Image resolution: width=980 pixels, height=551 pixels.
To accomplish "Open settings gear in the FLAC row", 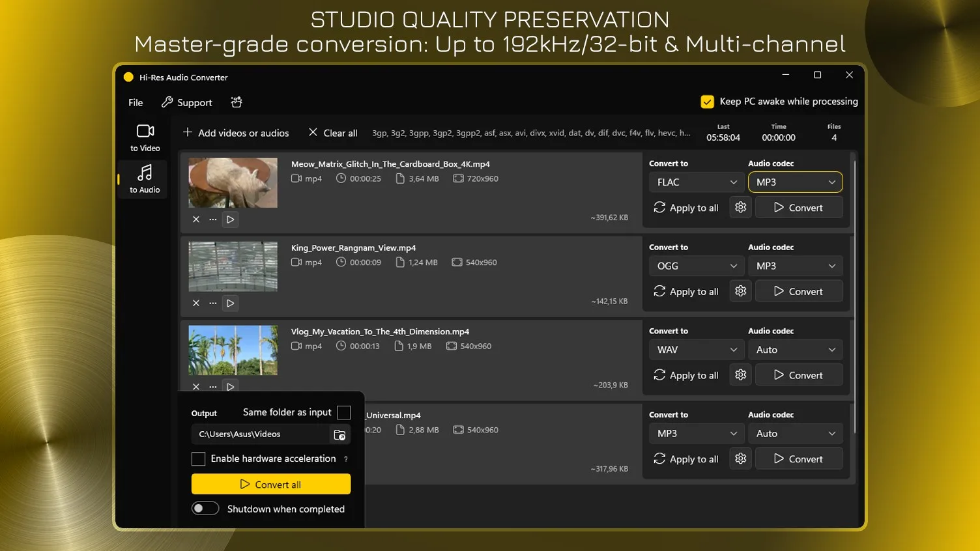I will 741,207.
